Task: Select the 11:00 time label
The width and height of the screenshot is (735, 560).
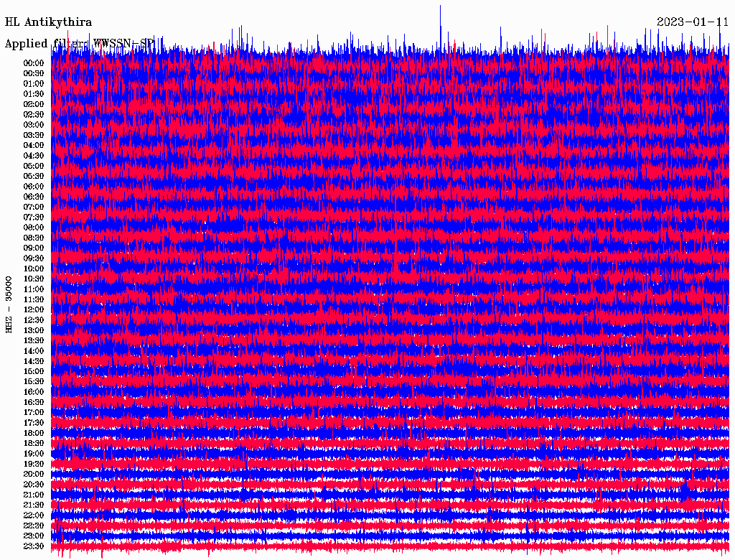Action: [34, 289]
